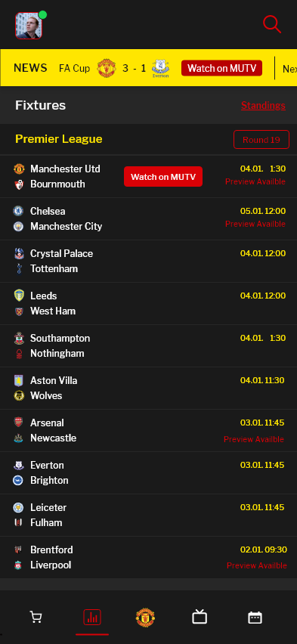Screen dimensions: 297x644
Task: Click the Manchester United crest in news ticker
Action: [x=107, y=68]
